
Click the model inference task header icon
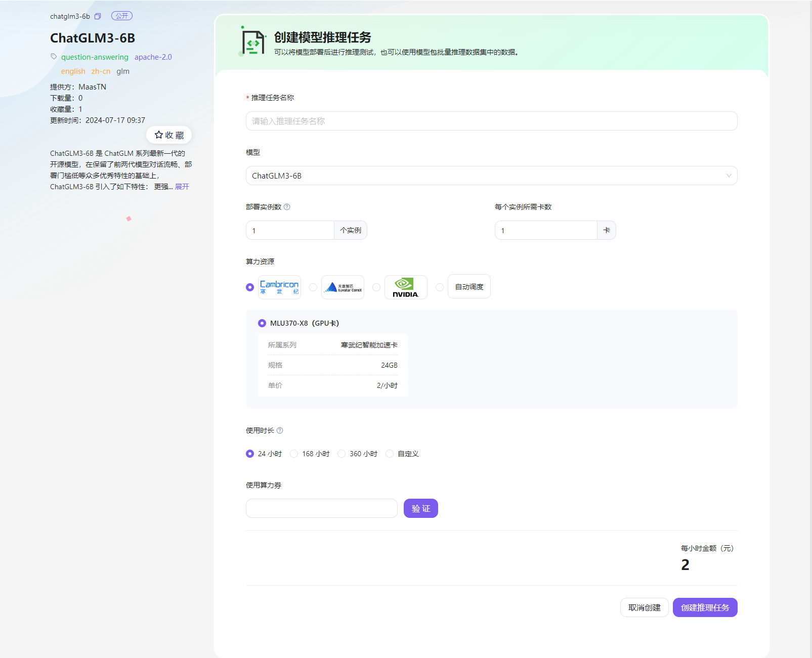pyautogui.click(x=252, y=41)
